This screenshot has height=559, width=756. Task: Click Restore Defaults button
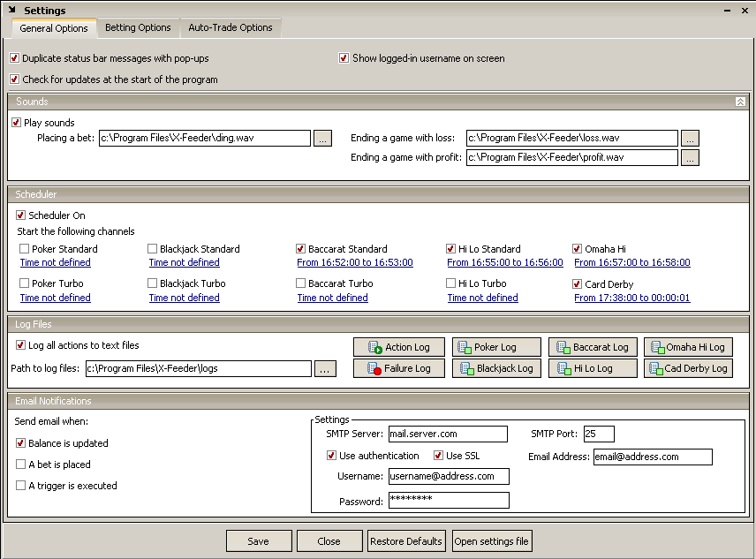(406, 541)
